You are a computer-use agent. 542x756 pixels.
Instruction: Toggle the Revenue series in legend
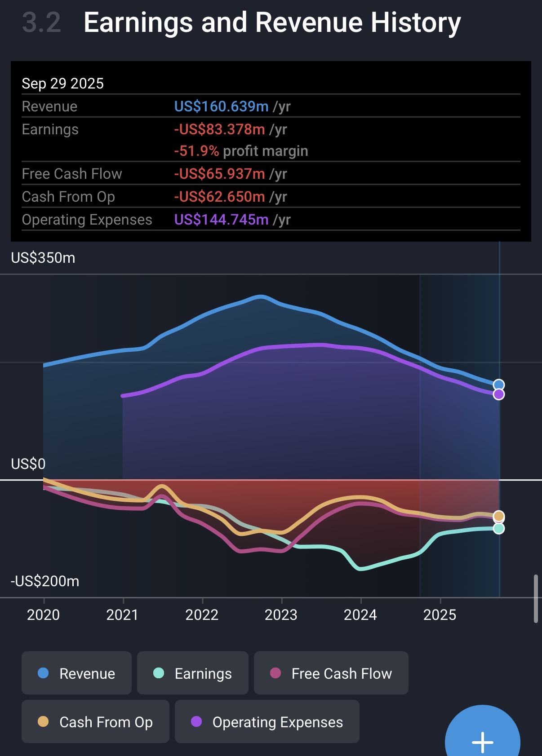76,673
